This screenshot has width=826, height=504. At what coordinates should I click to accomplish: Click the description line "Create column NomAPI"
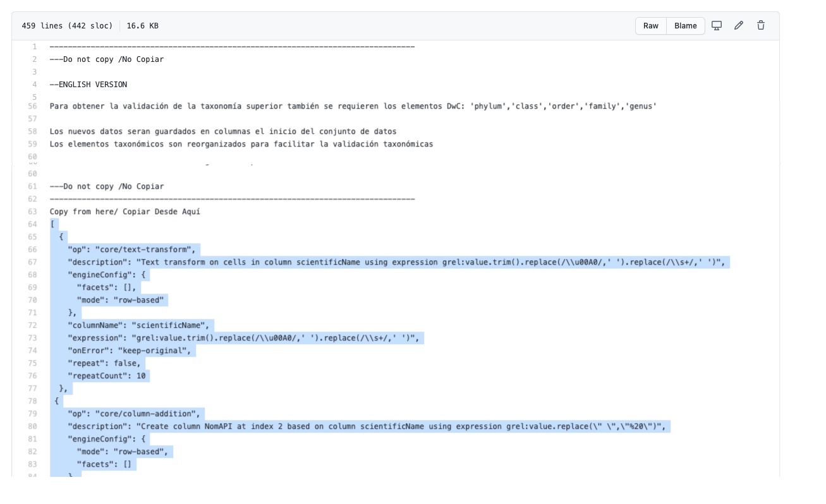pyautogui.click(x=367, y=426)
